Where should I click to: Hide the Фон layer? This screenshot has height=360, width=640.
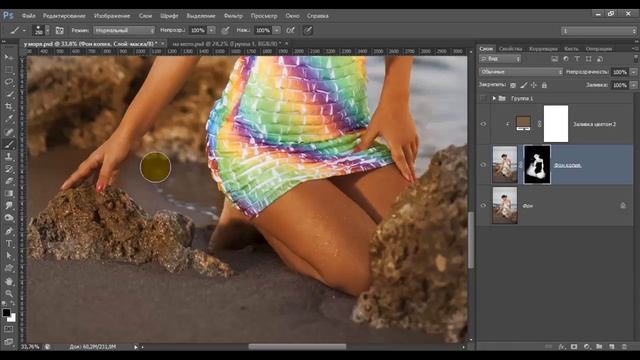tap(483, 206)
